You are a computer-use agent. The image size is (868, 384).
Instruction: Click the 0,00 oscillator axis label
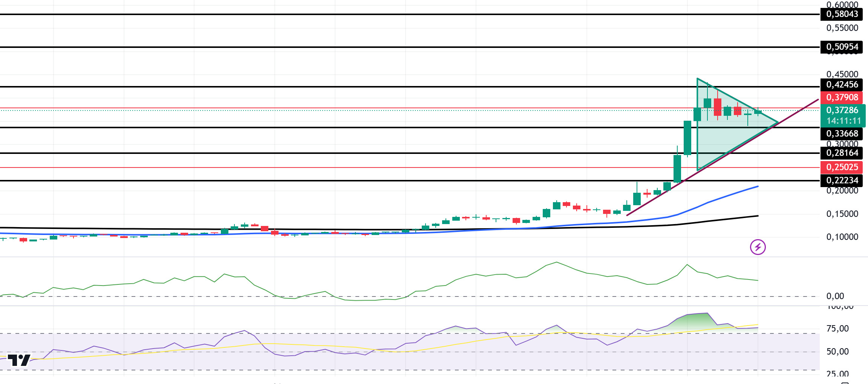point(835,296)
